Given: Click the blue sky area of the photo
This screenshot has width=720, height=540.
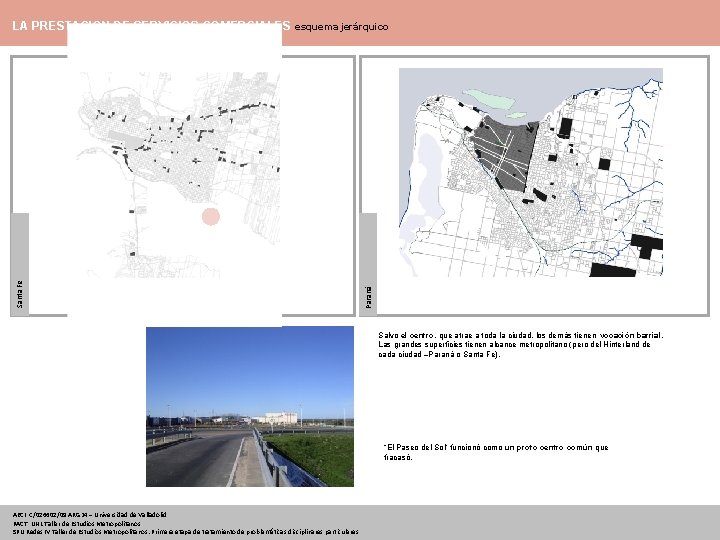Looking at the screenshot, I should (x=250, y=367).
